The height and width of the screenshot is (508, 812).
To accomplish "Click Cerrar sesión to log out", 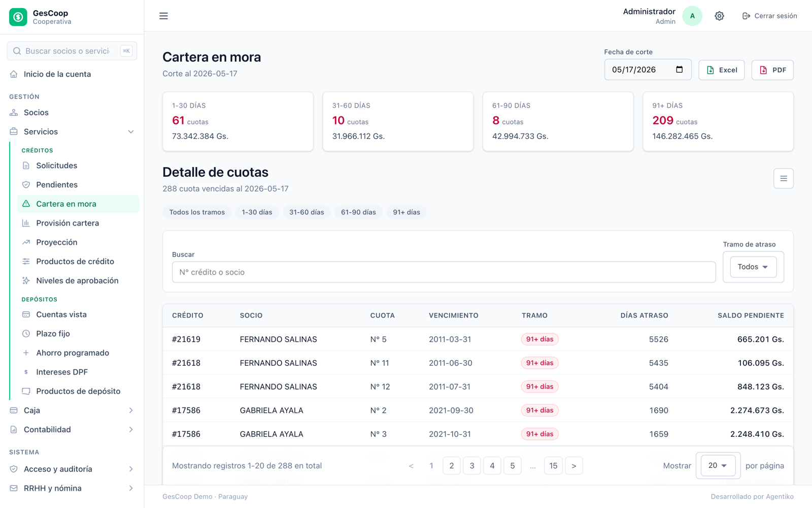I will [x=769, y=16].
